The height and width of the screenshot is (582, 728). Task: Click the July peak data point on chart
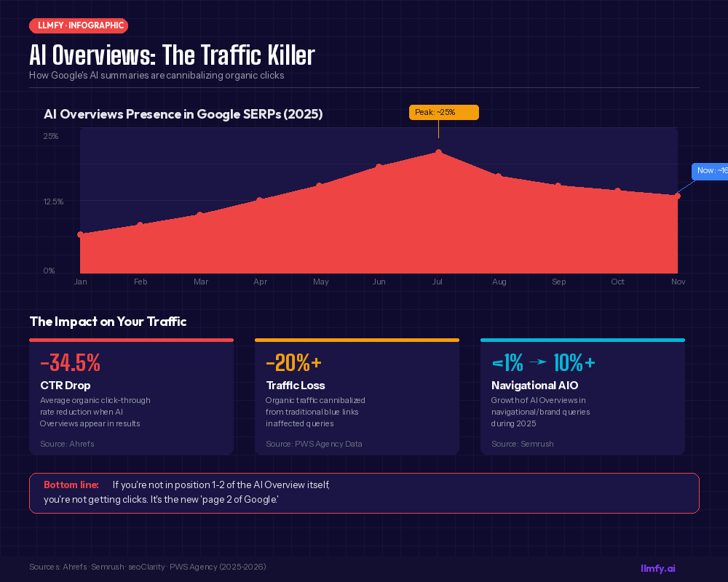(x=438, y=152)
